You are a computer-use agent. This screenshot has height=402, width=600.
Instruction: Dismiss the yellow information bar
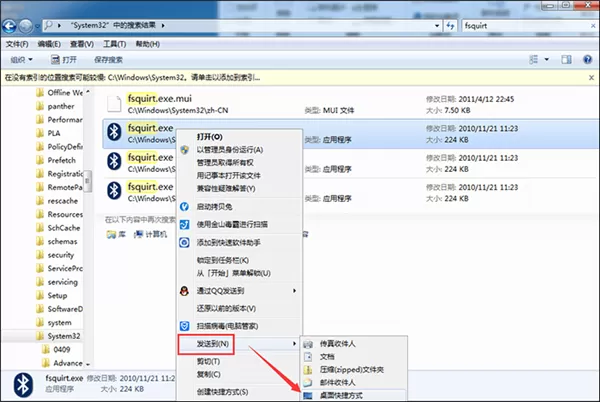point(591,78)
